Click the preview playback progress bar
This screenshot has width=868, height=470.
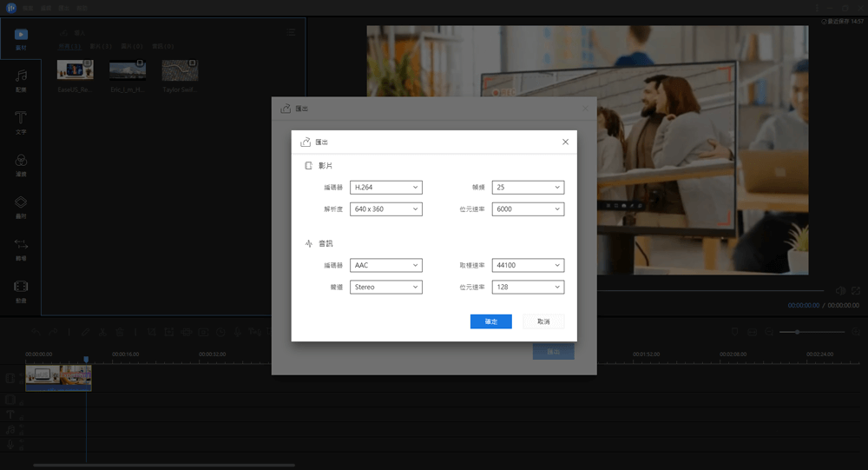[712, 290]
